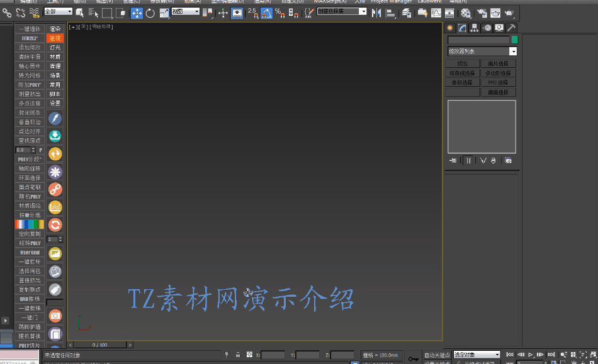The image size is (598, 364).
Task: Open the 全部 selection filter dropdown
Action: point(58,11)
